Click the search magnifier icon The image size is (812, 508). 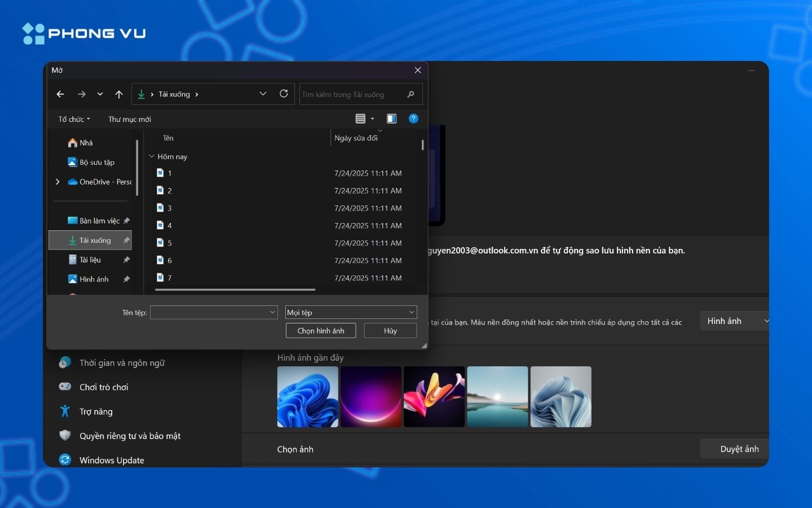click(x=411, y=94)
